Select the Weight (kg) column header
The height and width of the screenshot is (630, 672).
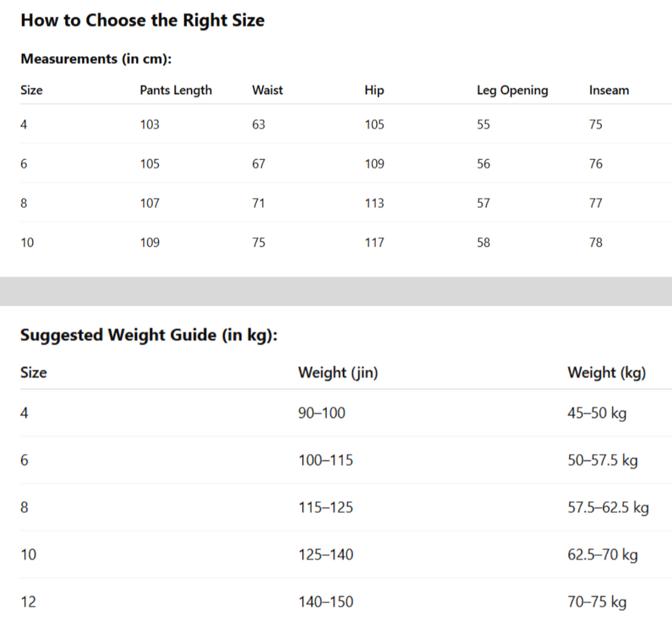[x=606, y=373]
